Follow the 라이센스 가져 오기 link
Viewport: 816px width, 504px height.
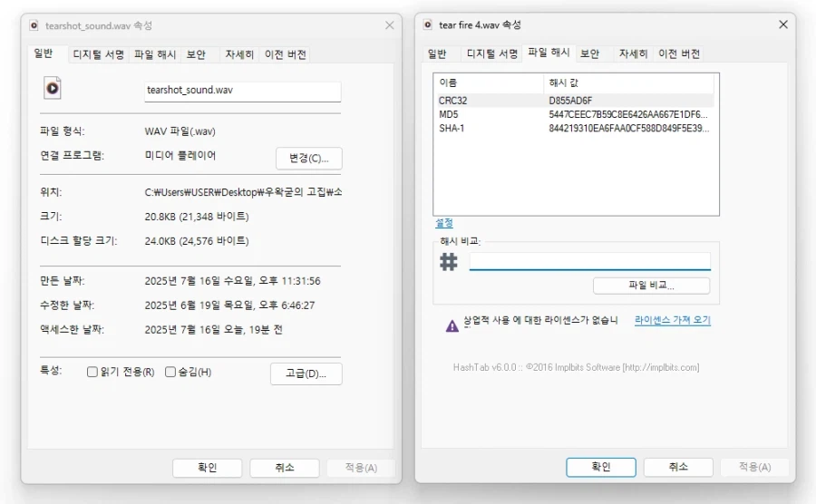(673, 320)
